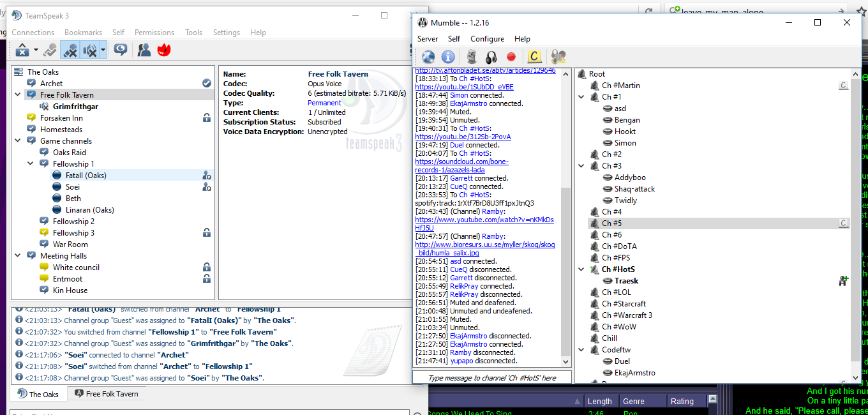Click the lock icon on White council channel

(x=207, y=268)
